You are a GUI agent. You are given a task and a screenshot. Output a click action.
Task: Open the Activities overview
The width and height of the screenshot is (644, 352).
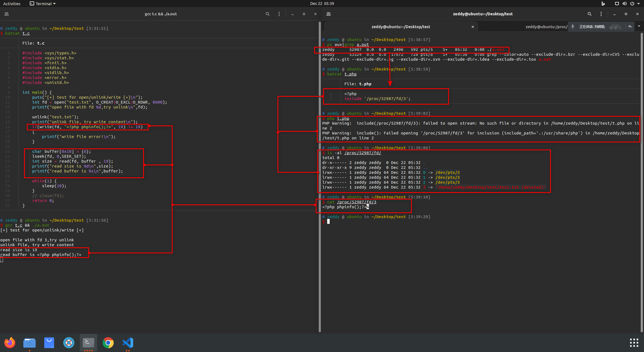[12, 4]
